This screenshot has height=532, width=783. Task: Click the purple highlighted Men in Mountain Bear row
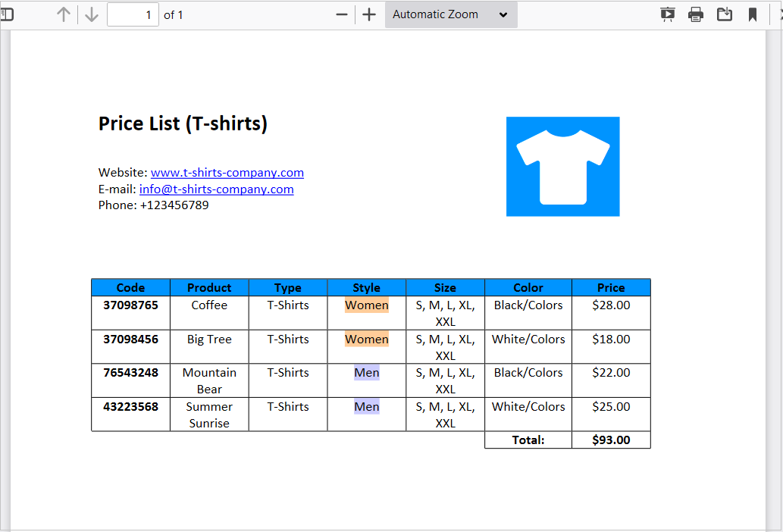367,373
